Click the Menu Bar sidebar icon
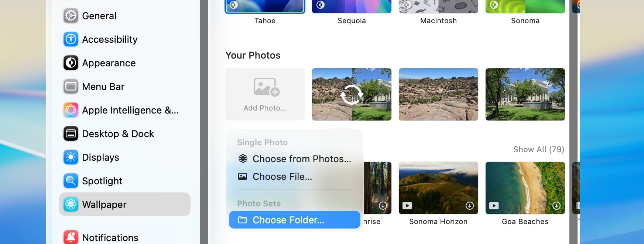Image resolution: width=644 pixels, height=244 pixels. tap(71, 87)
